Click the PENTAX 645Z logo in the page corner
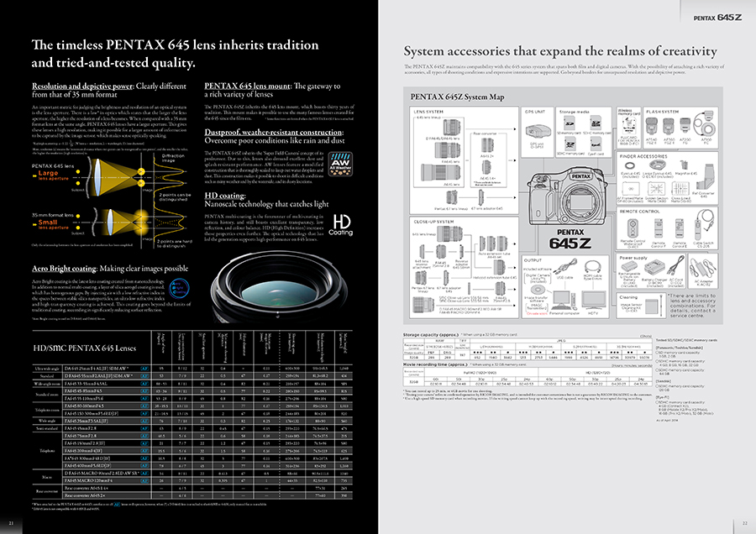Image resolution: width=756 pixels, height=534 pixels. point(717,18)
